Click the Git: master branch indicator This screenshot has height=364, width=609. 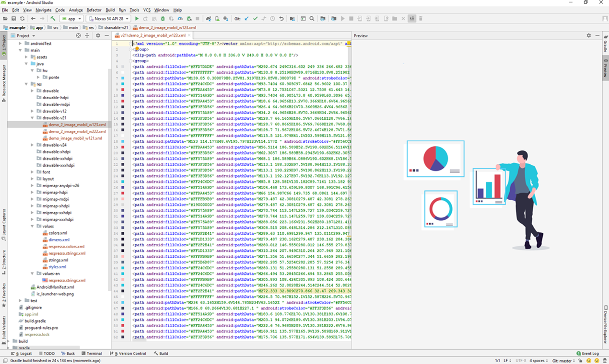[563, 361]
